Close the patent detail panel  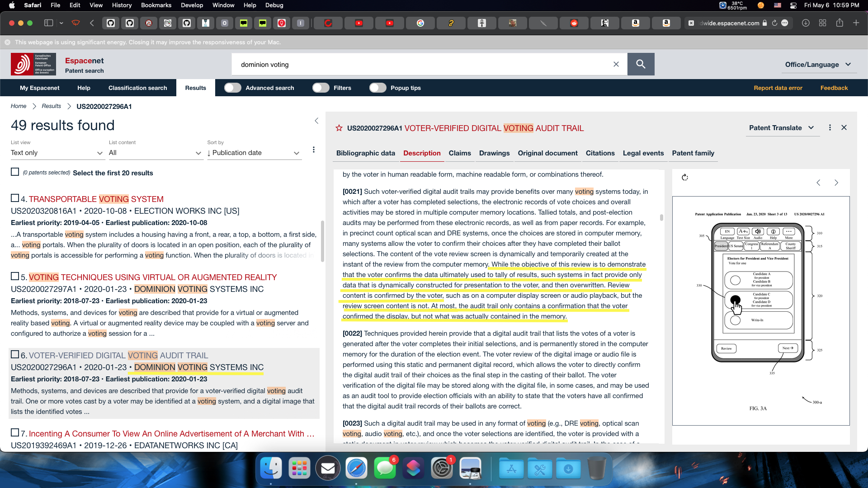(x=844, y=128)
